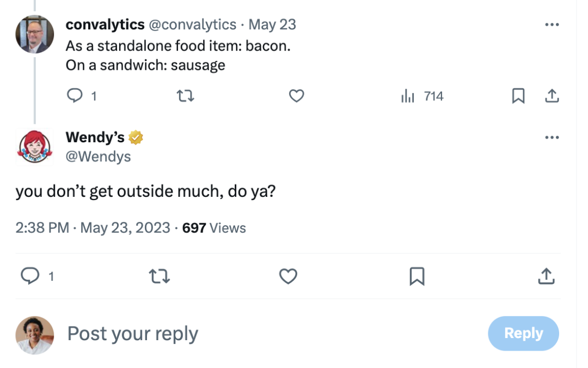588x368 pixels.
Task: Bookmark the Wendy's tweet
Action: [416, 276]
